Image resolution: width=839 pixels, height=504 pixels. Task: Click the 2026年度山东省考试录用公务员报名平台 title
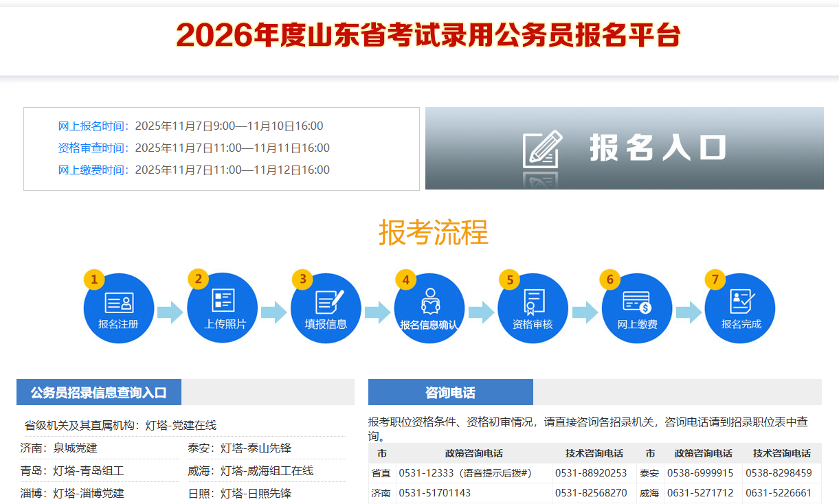427,36
